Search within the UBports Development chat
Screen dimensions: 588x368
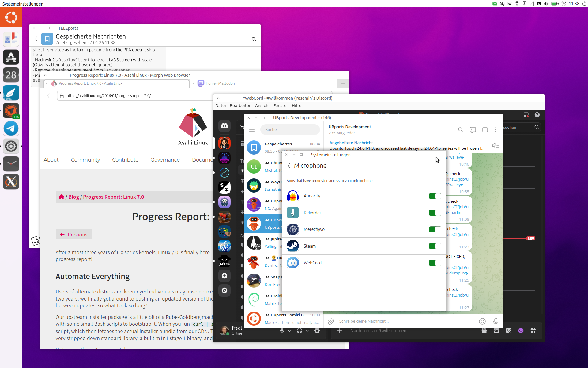coord(460,130)
